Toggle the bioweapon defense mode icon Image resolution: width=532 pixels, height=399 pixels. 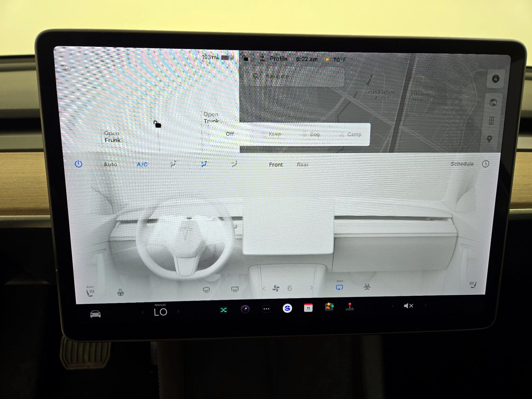(367, 287)
